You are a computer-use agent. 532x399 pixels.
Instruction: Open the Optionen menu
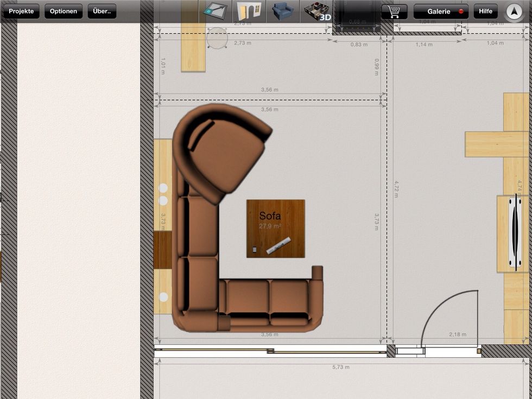[x=64, y=11]
